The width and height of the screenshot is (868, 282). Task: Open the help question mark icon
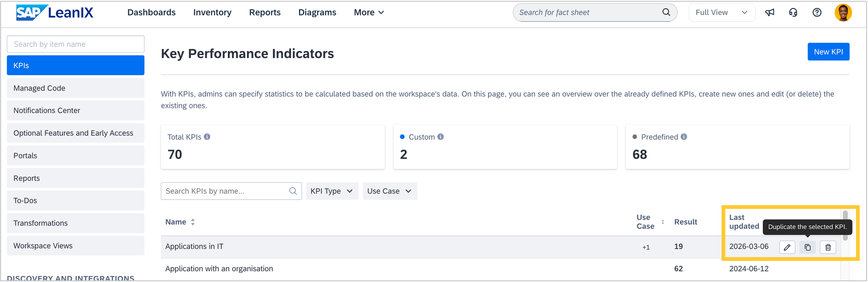tap(817, 13)
